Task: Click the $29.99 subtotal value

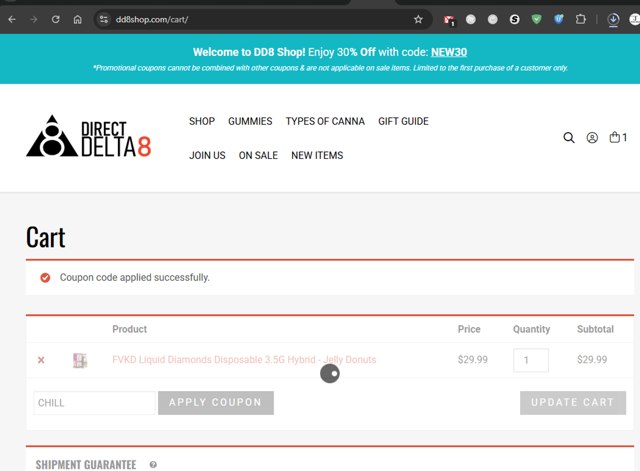Action: (x=592, y=360)
